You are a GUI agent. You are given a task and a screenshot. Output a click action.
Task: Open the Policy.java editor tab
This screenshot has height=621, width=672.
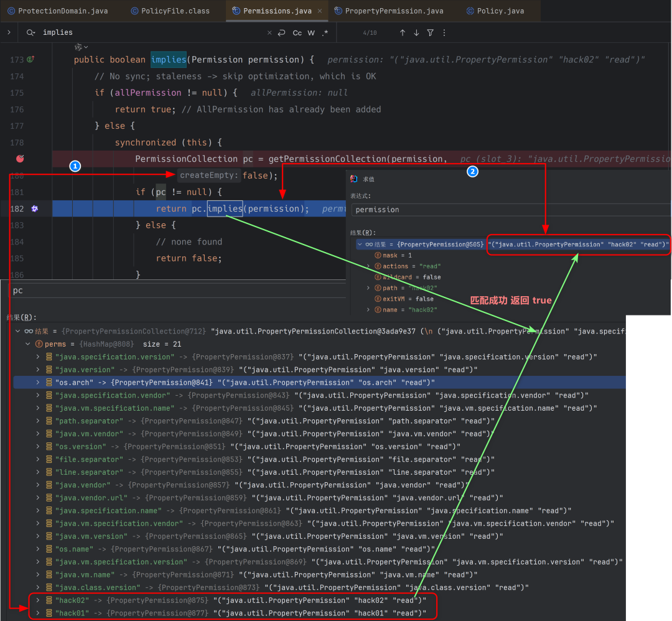(495, 11)
